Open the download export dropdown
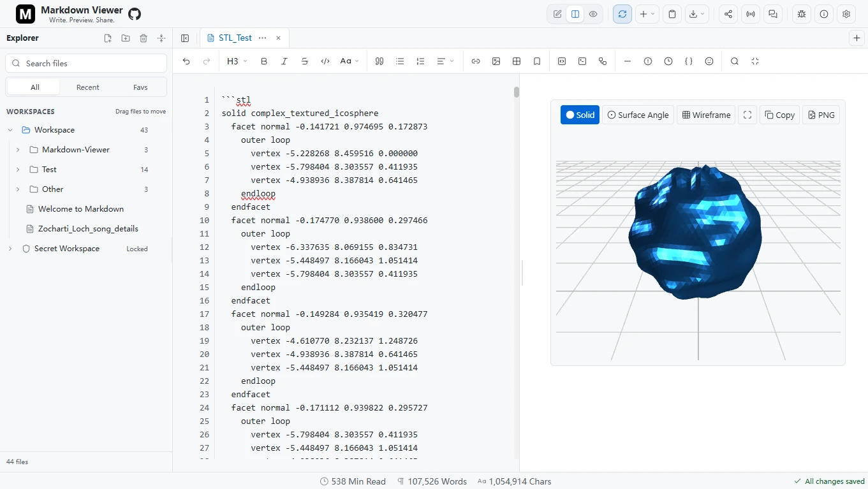 [697, 14]
